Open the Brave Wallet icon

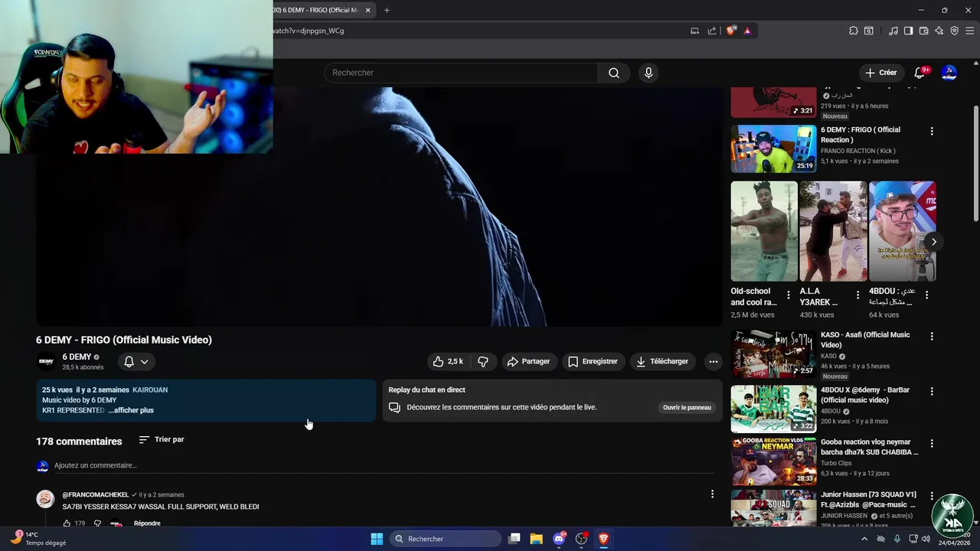point(923,31)
